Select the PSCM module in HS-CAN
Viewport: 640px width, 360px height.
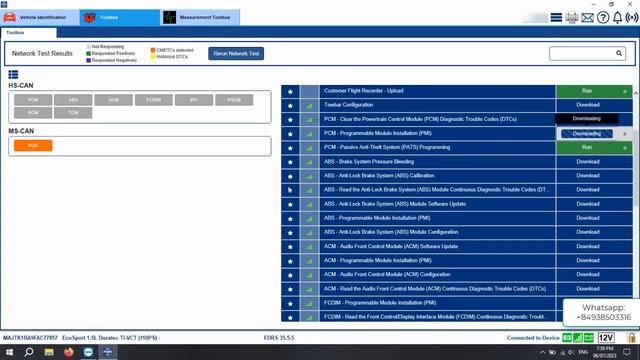[234, 100]
